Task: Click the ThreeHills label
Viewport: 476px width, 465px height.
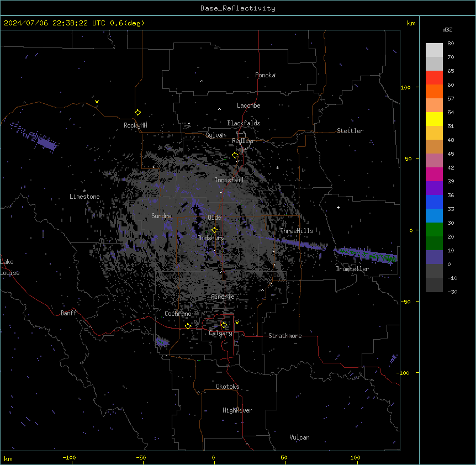Action: click(297, 231)
